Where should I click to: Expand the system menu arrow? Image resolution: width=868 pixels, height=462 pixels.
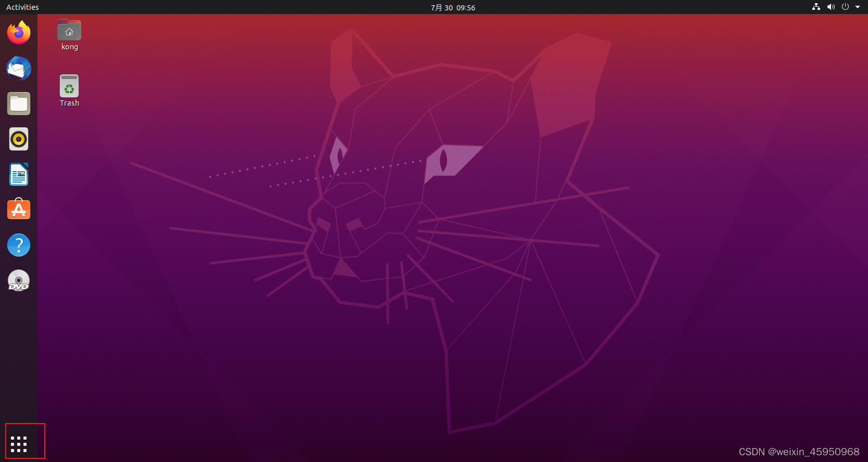(x=858, y=7)
